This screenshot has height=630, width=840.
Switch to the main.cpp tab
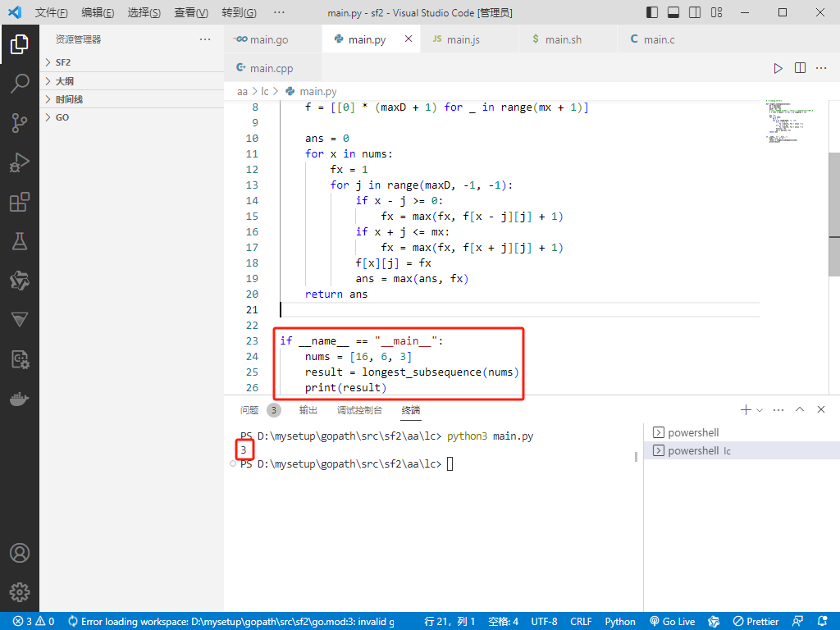click(272, 68)
